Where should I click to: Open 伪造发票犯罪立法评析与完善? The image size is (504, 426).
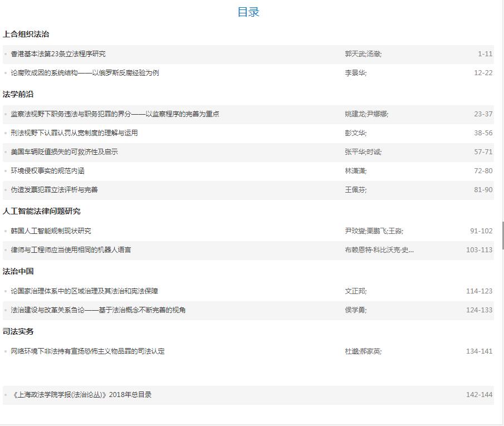(x=54, y=190)
